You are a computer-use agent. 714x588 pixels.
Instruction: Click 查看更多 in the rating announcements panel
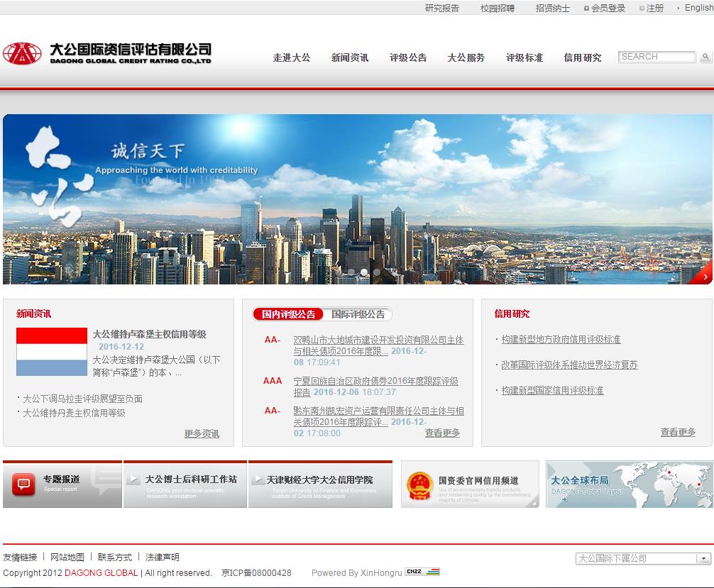coord(442,433)
